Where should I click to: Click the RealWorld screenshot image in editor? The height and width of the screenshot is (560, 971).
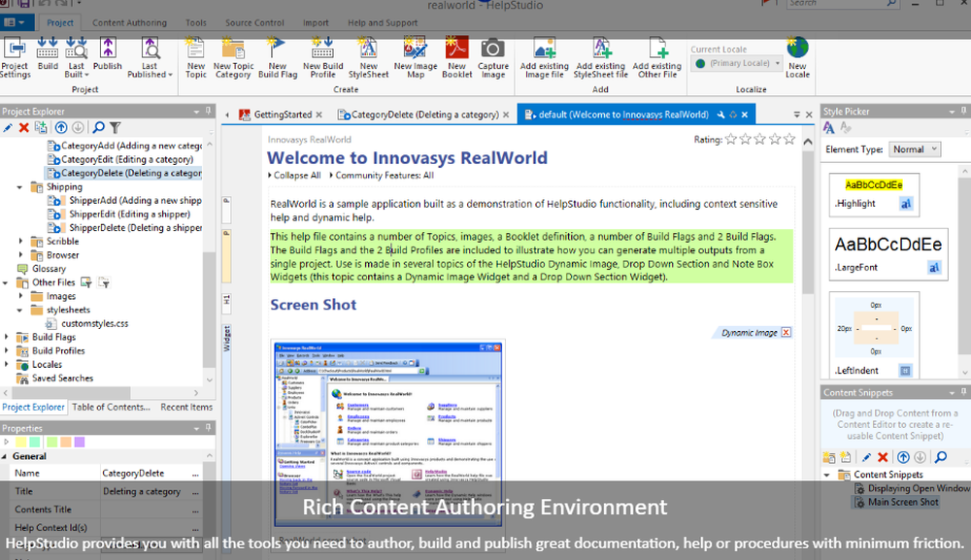coord(387,433)
